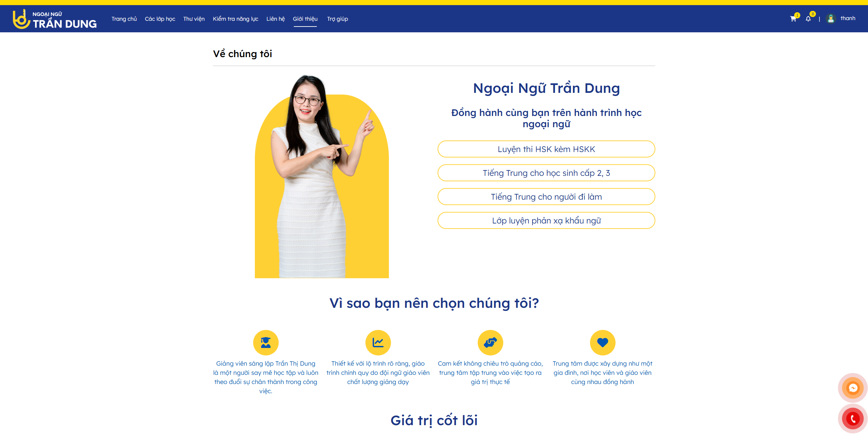The image size is (868, 434).
Task: Open Trợ giúp in navigation
Action: click(338, 19)
